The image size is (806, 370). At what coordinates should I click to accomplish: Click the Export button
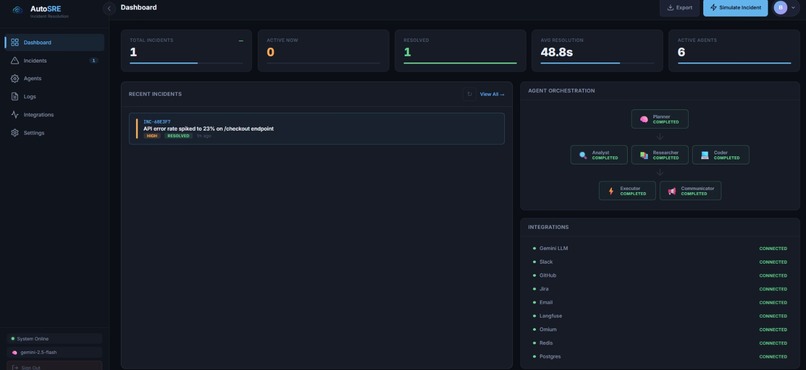pyautogui.click(x=680, y=8)
